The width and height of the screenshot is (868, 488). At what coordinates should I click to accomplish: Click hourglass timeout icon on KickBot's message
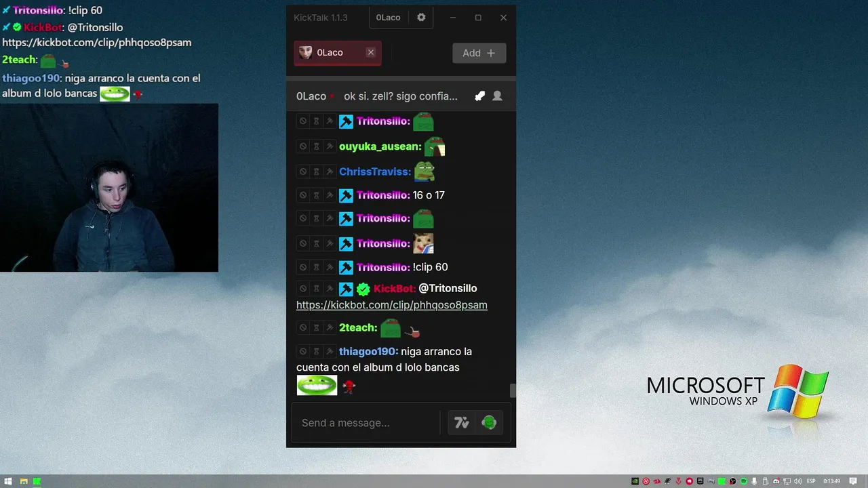click(x=316, y=289)
